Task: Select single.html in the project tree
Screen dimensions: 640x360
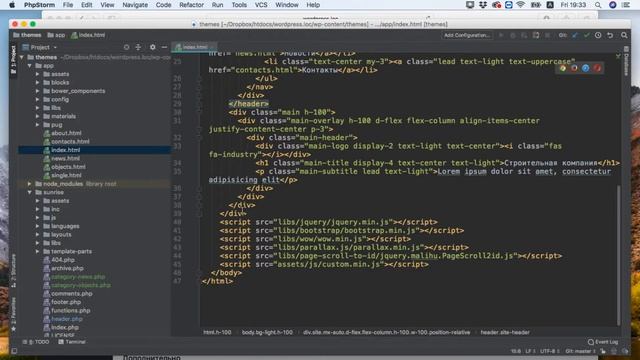Action: 66,176
